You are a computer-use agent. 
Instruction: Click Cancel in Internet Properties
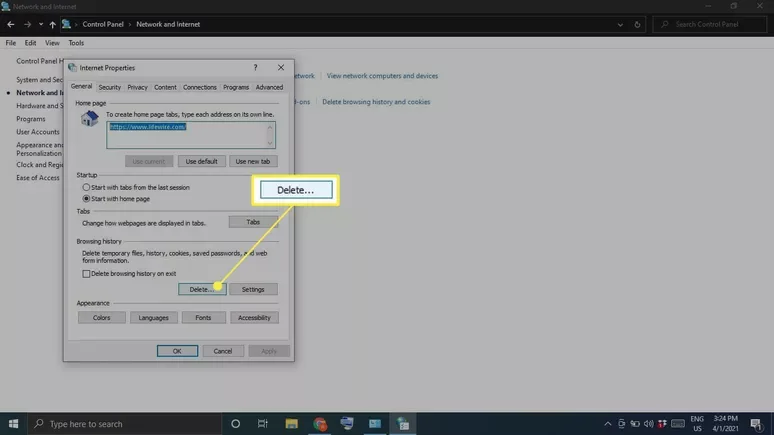(223, 351)
